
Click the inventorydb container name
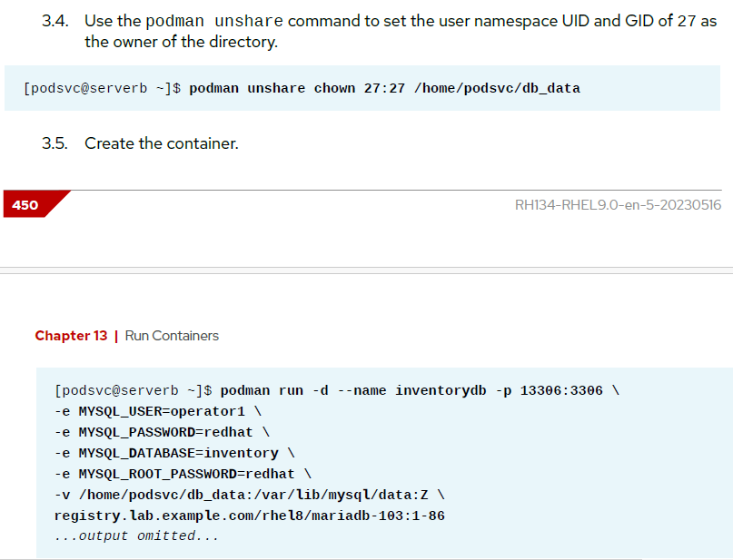tap(441, 390)
